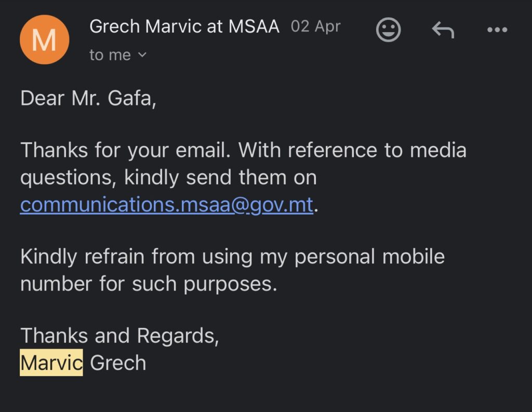Click the word "mobile" in the message body

click(x=413, y=256)
